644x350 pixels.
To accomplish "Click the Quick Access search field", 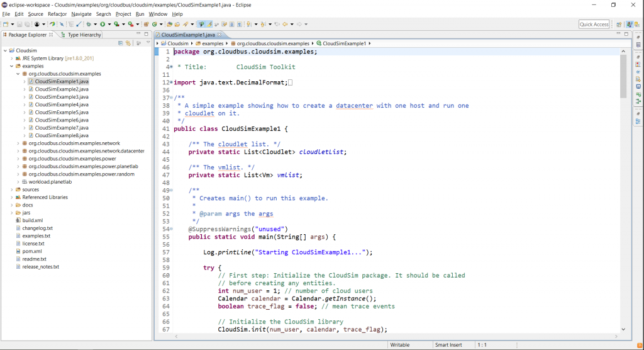I will pyautogui.click(x=594, y=25).
